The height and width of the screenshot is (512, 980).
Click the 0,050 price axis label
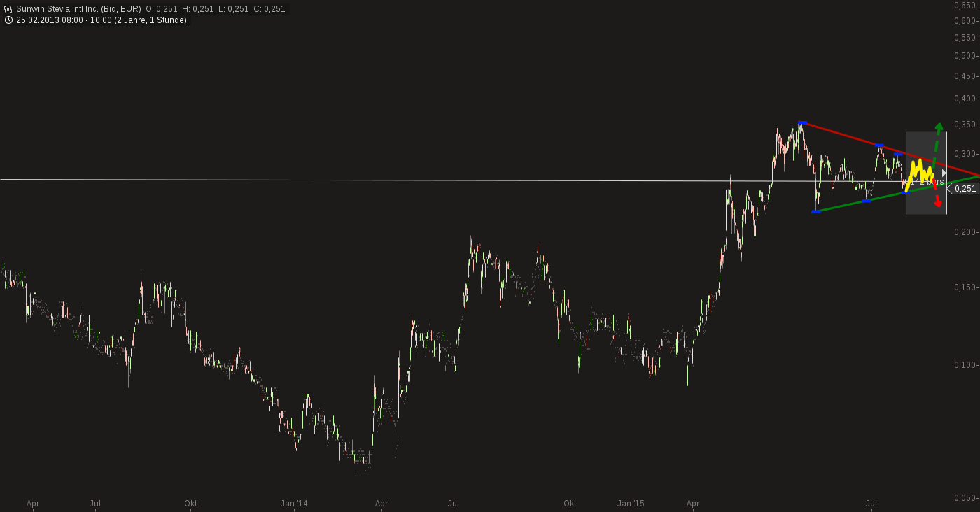[965, 498]
